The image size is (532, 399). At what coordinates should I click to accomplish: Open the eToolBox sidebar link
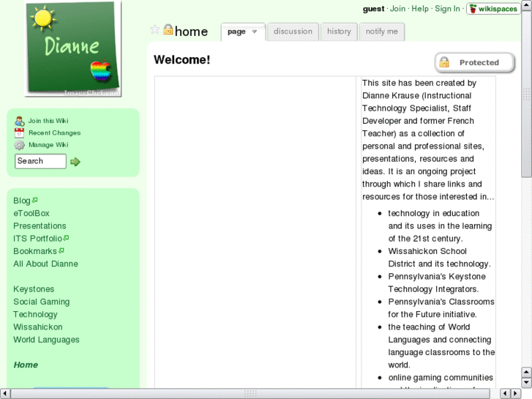pos(31,213)
